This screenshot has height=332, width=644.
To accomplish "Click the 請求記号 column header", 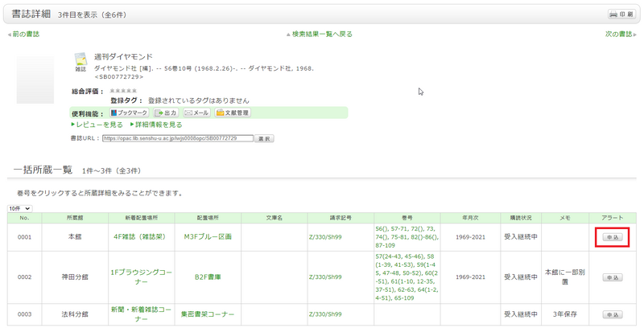I will [x=341, y=218].
